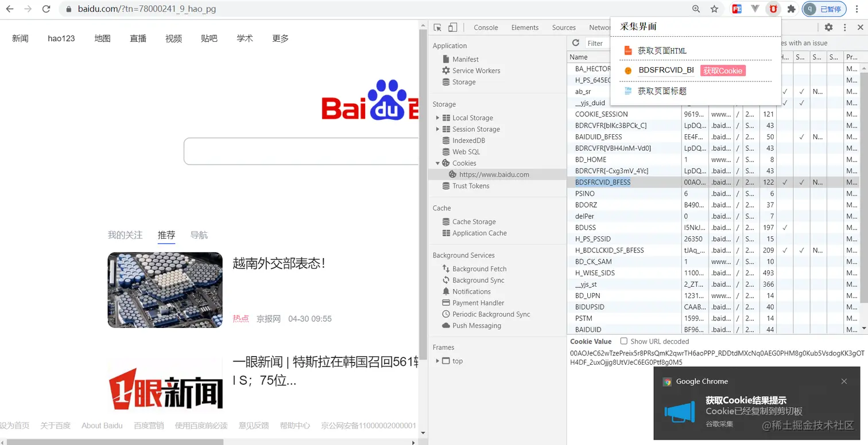Open the Chrome three-dot menu

click(x=858, y=9)
